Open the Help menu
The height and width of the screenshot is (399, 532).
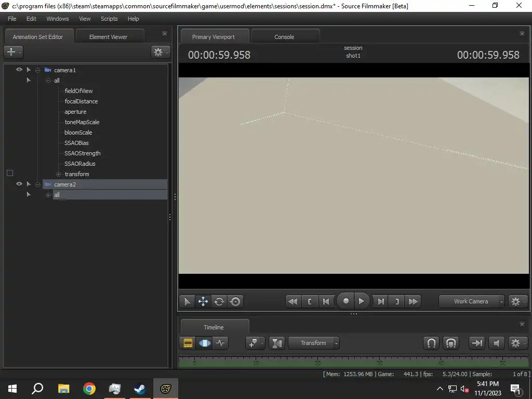click(134, 19)
